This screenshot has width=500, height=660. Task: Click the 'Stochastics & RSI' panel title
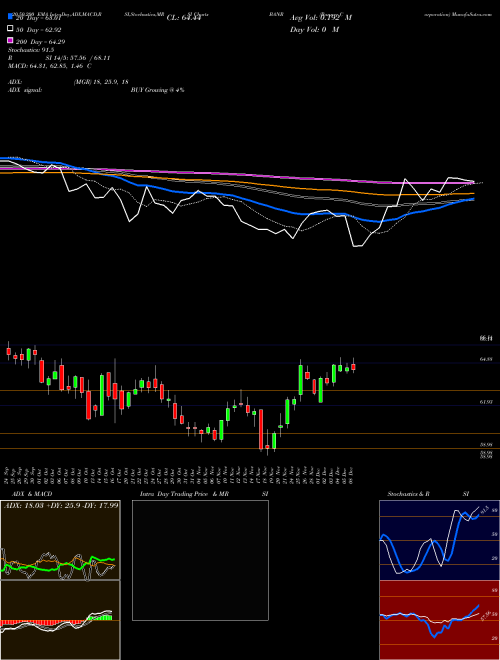(x=428, y=494)
